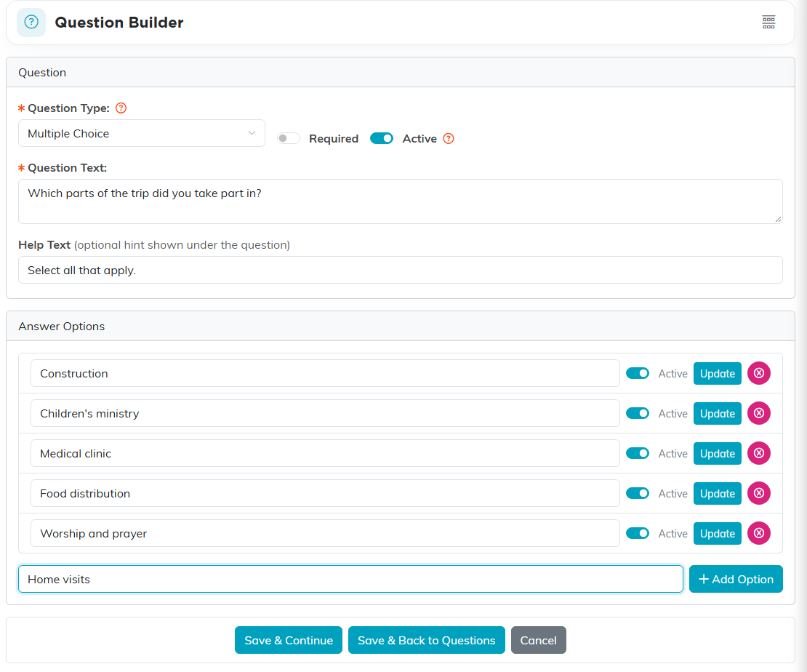Update the Worship and prayer option
Viewport: 807px width, 672px height.
tap(717, 534)
